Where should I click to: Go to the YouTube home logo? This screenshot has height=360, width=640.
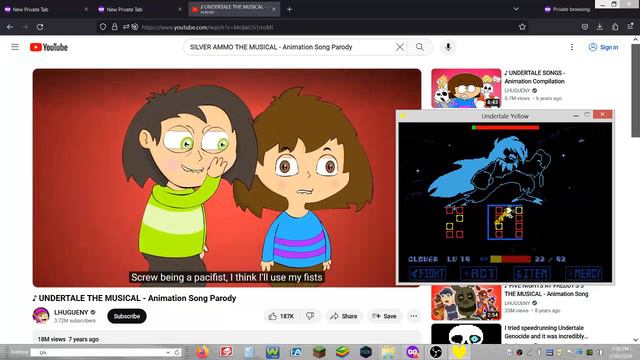(49, 47)
